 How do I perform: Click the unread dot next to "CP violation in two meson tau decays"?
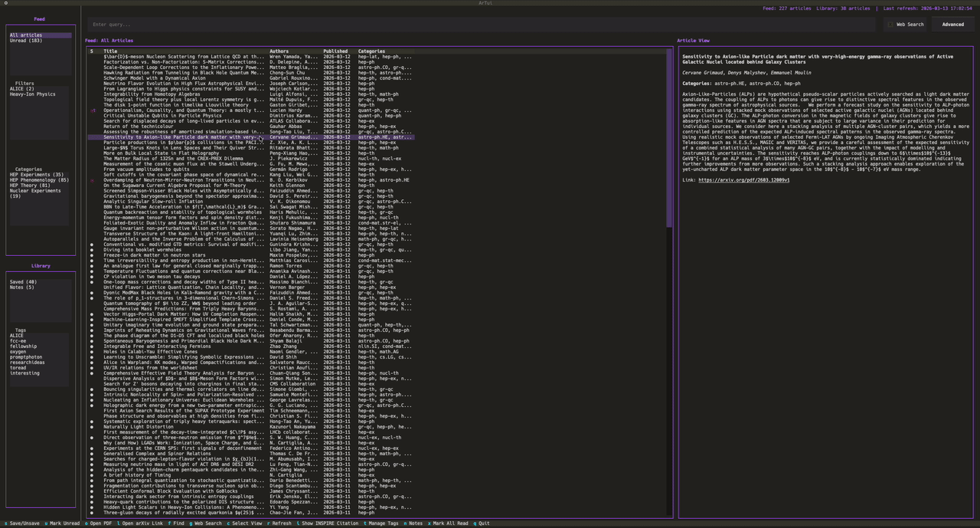pos(92,277)
